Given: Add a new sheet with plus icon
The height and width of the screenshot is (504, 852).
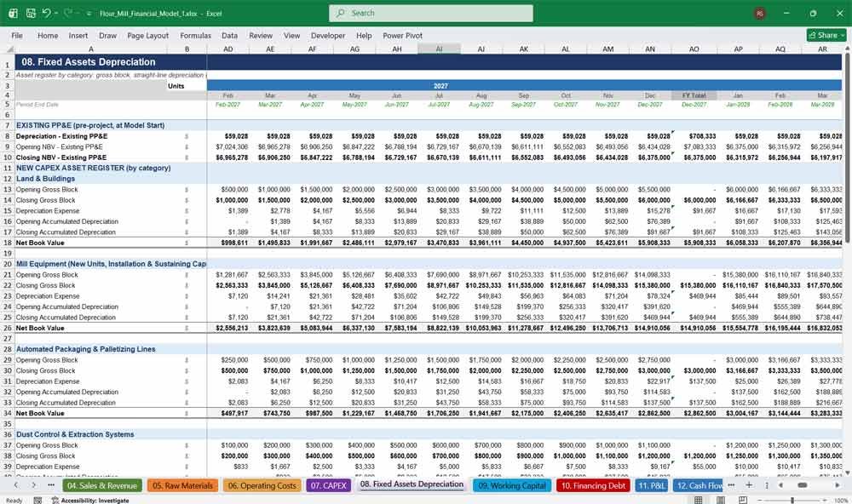Looking at the screenshot, I should (x=749, y=485).
